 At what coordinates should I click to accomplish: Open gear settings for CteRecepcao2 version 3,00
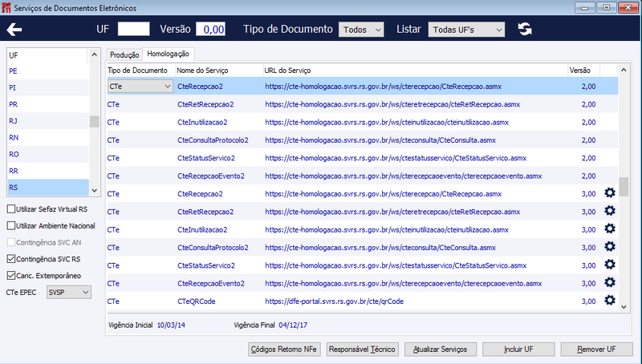(x=610, y=192)
